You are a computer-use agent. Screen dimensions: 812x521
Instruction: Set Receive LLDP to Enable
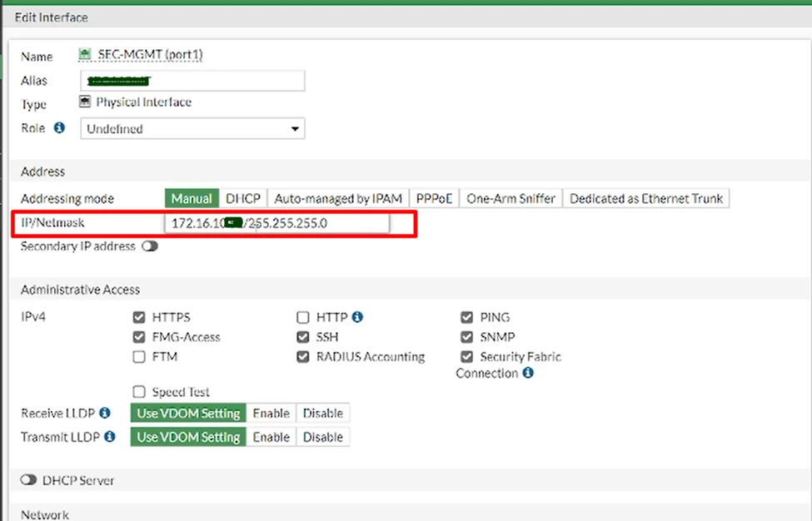(x=271, y=413)
